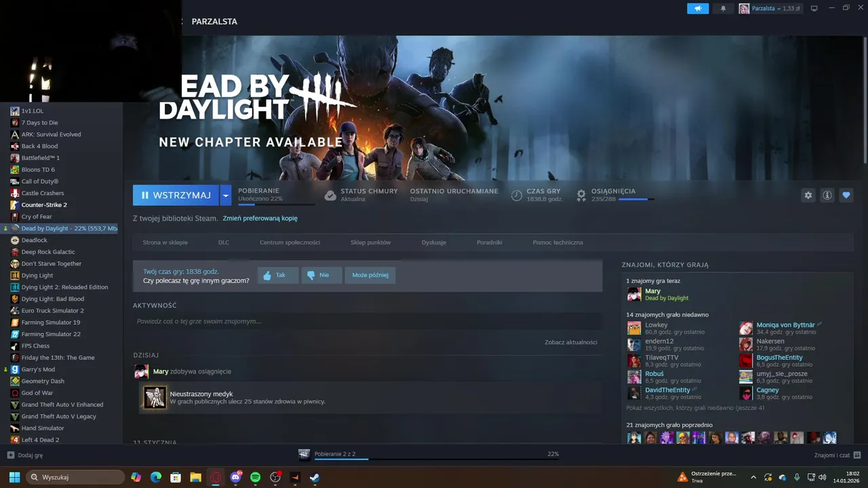The width and height of the screenshot is (868, 488).
Task: Select Bloons TD 6 icon
Action: pyautogui.click(x=15, y=169)
